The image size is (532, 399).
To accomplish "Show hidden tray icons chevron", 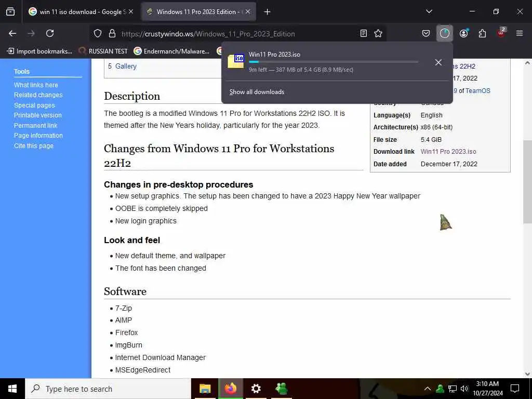I will (428, 389).
